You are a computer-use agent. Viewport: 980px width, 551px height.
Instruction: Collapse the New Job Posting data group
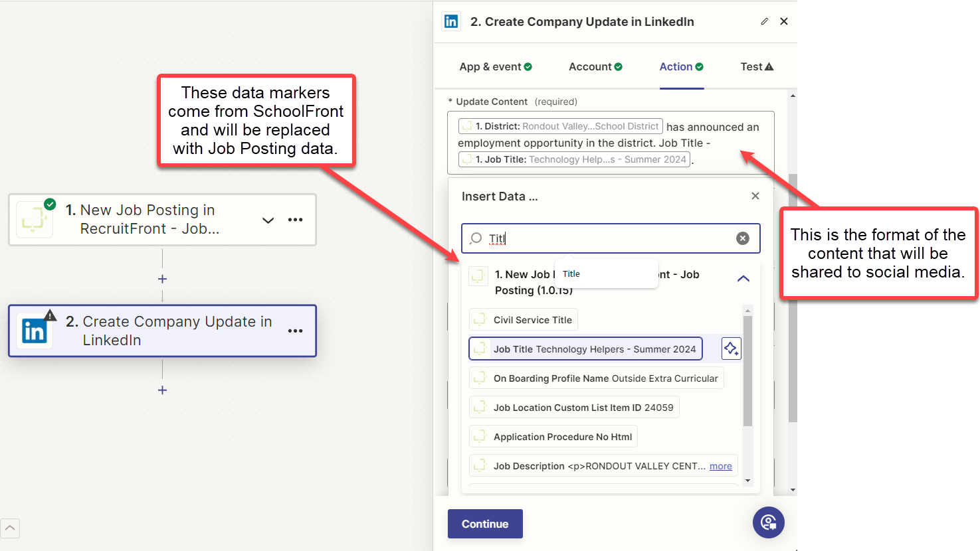[x=743, y=279]
